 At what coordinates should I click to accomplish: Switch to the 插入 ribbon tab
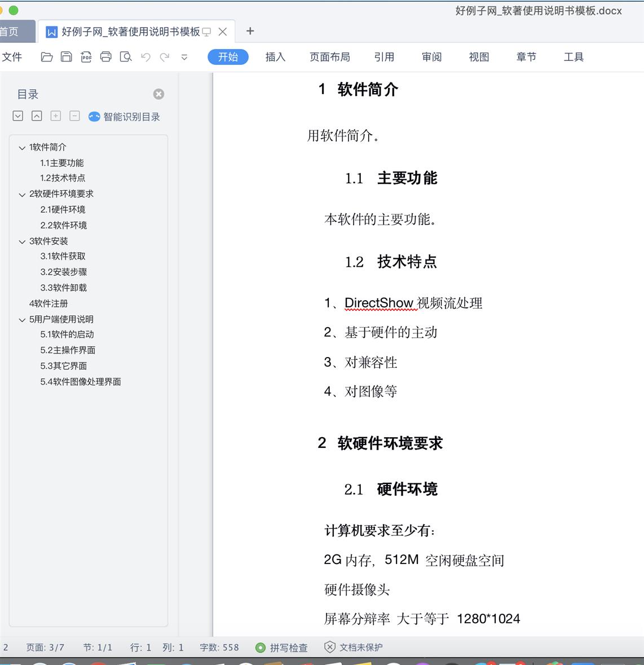pos(275,57)
